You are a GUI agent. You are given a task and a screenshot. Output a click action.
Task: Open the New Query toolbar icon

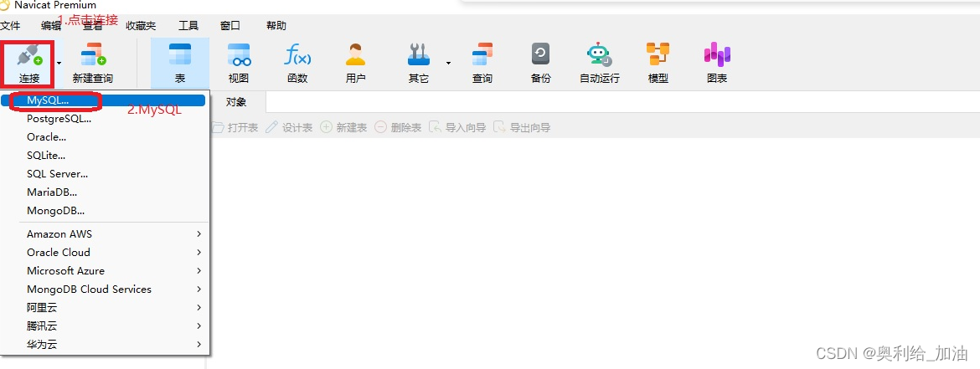(x=93, y=55)
